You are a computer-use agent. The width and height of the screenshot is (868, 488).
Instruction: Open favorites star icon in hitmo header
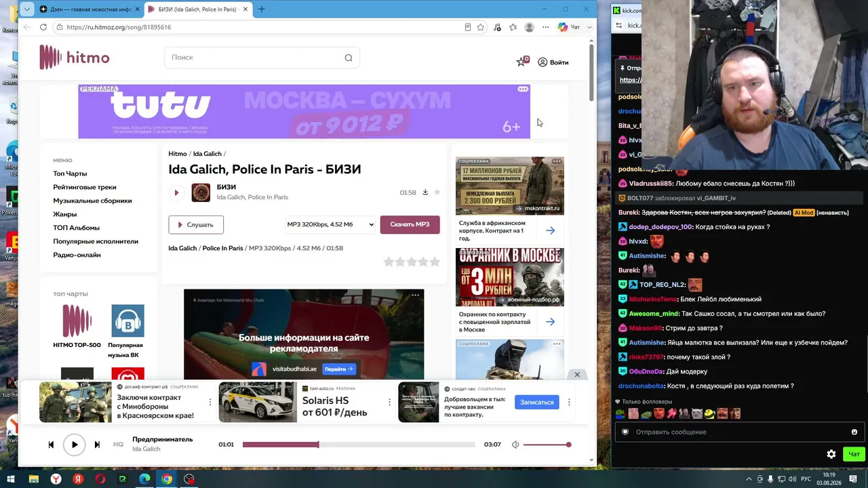pyautogui.click(x=521, y=62)
